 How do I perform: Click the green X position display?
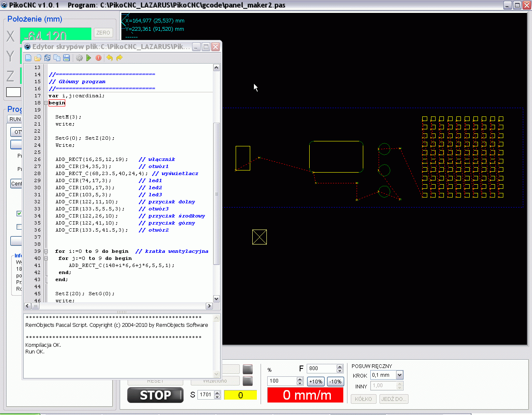coord(56,34)
